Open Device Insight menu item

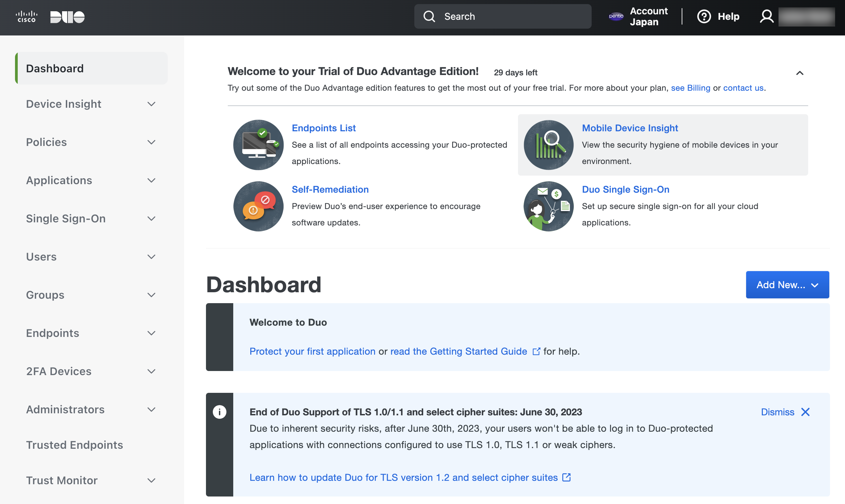click(x=64, y=104)
